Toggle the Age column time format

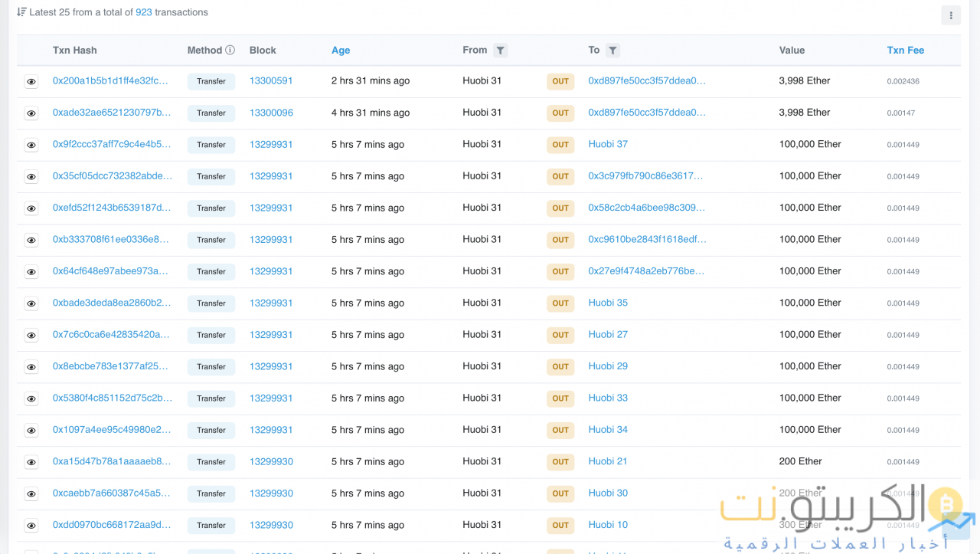tap(341, 51)
